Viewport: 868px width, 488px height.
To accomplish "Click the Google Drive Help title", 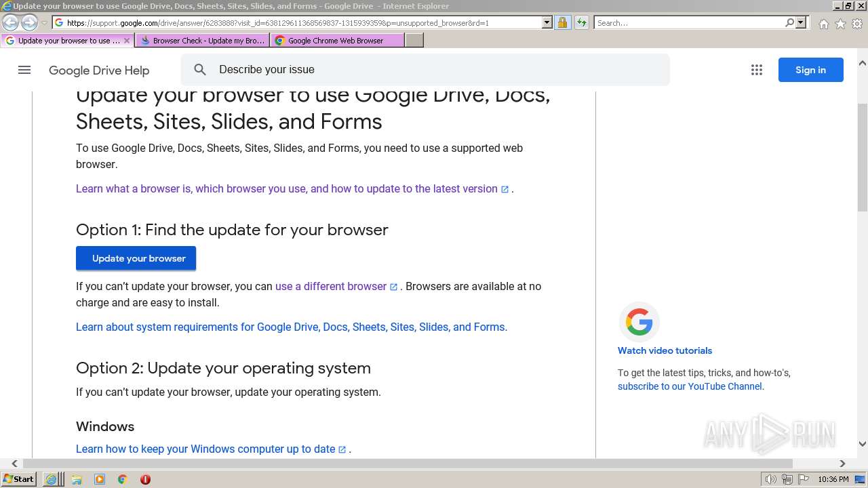I will pyautogui.click(x=99, y=70).
